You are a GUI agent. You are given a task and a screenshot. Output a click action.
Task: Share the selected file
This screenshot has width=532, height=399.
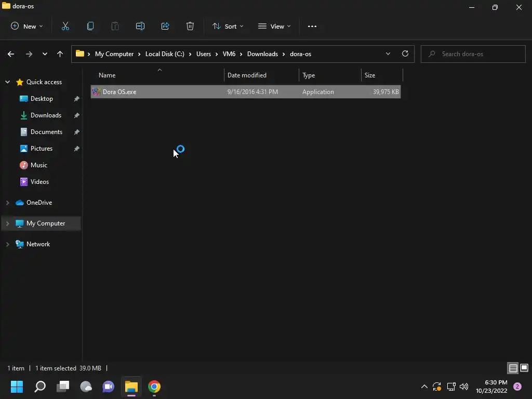(x=165, y=26)
